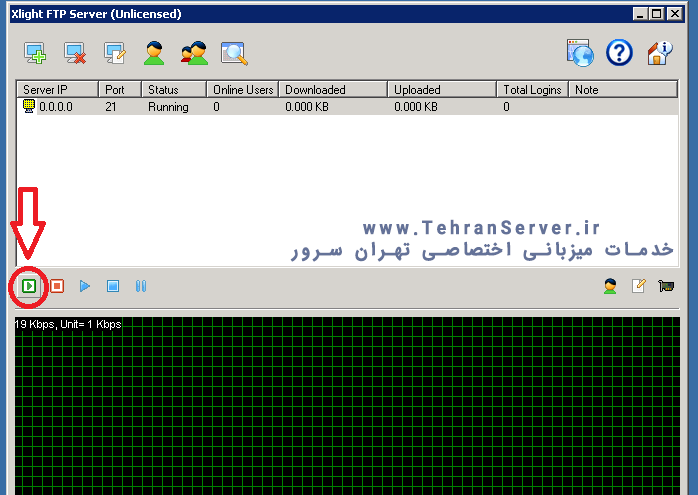Image resolution: width=698 pixels, height=495 pixels.
Task: Click the Online Users column header
Action: point(242,90)
